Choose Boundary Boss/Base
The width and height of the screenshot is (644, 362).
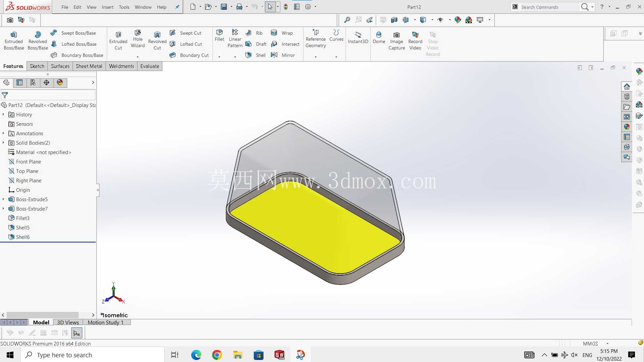point(77,55)
